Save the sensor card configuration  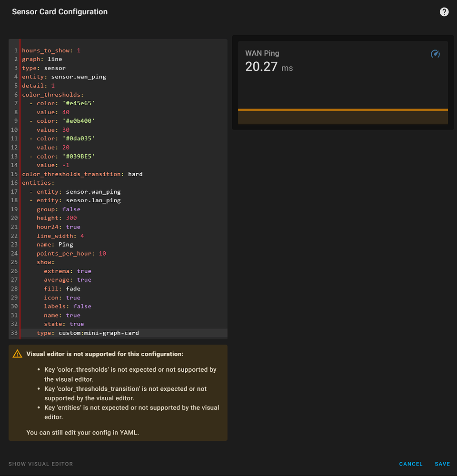click(442, 464)
